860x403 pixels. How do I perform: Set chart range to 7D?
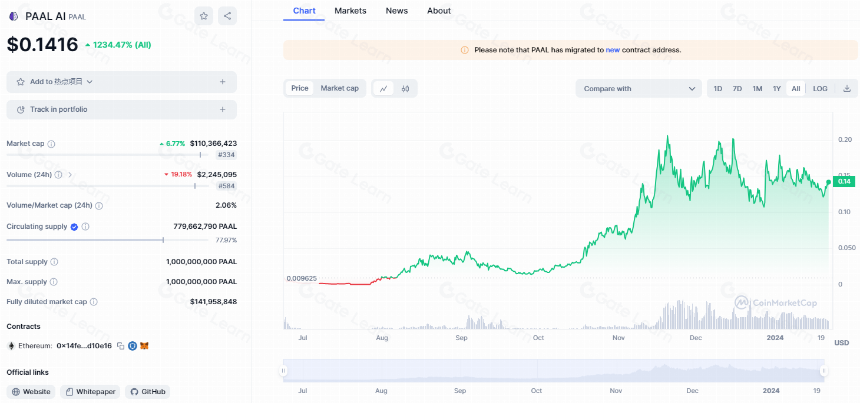(737, 88)
